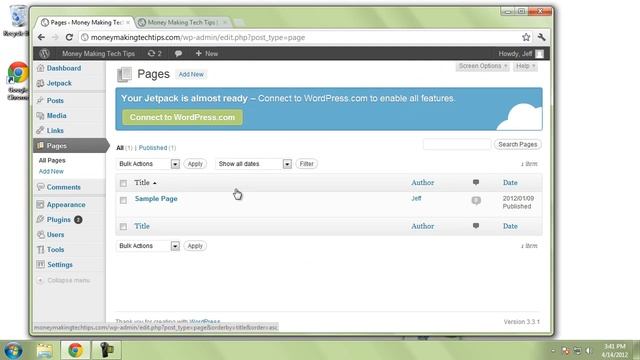Open updates icon showing 2

pyautogui.click(x=155, y=53)
